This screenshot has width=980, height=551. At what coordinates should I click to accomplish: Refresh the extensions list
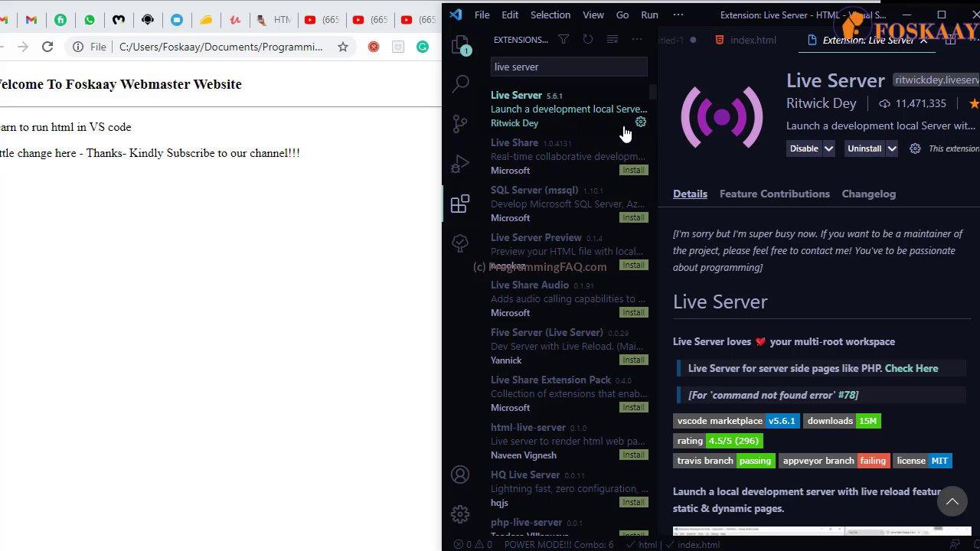(x=588, y=39)
